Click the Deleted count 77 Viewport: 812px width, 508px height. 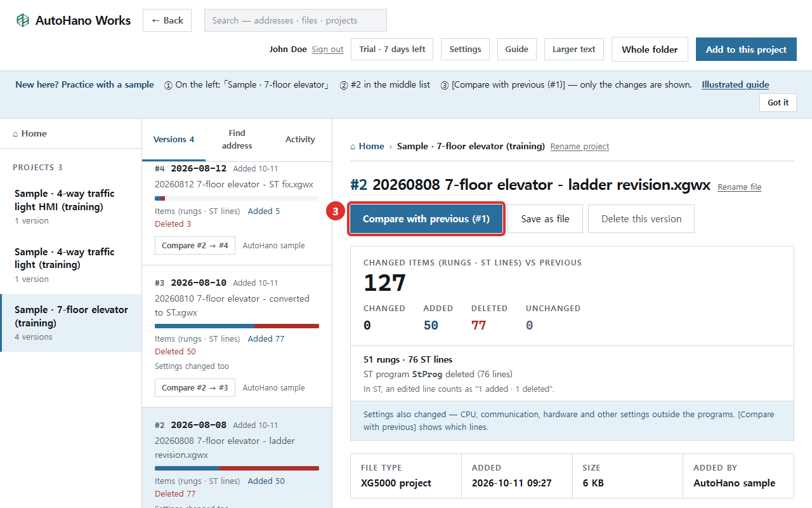478,325
